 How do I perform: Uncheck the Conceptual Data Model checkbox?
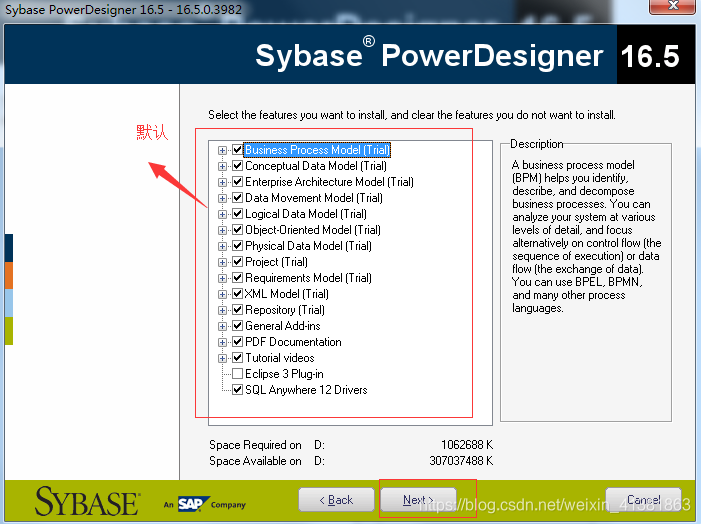tap(237, 166)
